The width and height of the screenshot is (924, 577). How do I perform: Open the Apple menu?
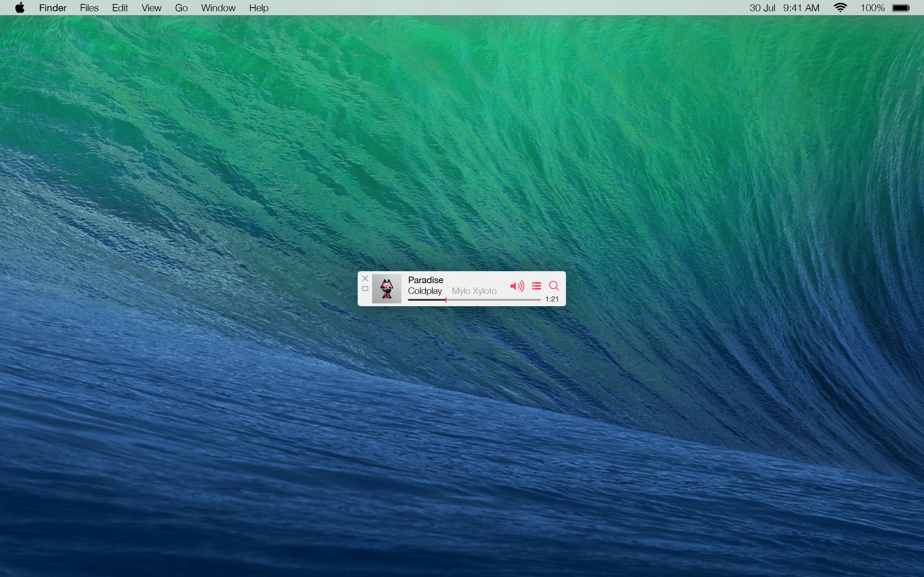tap(19, 7)
